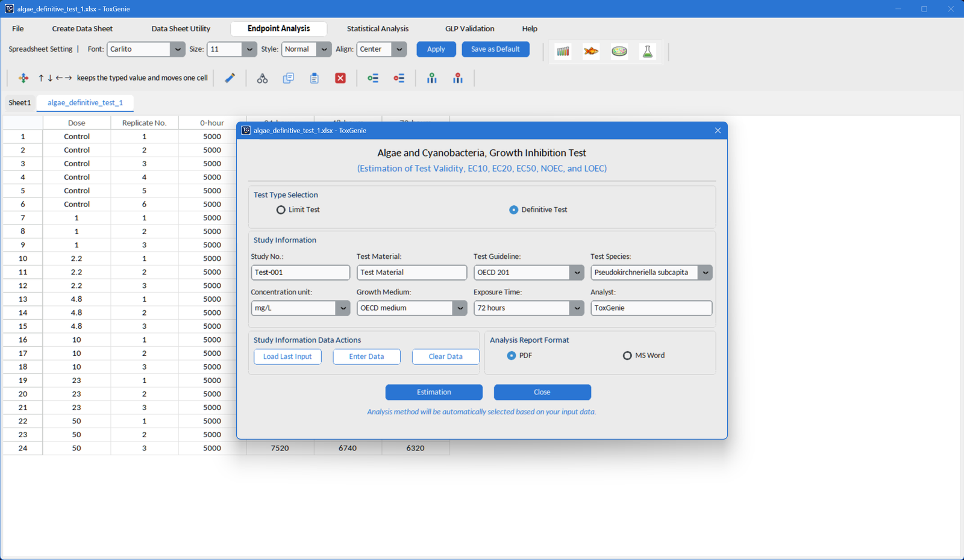This screenshot has width=964, height=560.
Task: Click the clipboard paste icon
Action: pyautogui.click(x=315, y=78)
